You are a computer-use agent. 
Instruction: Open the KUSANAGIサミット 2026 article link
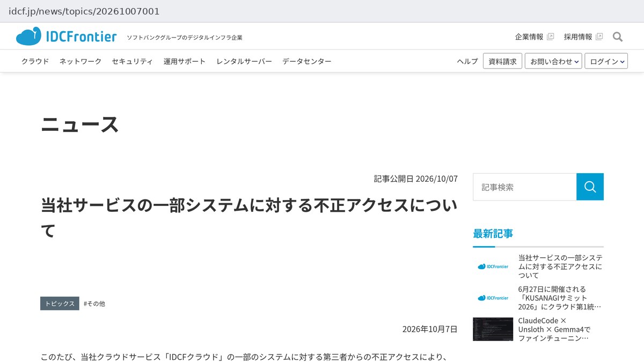click(x=560, y=298)
